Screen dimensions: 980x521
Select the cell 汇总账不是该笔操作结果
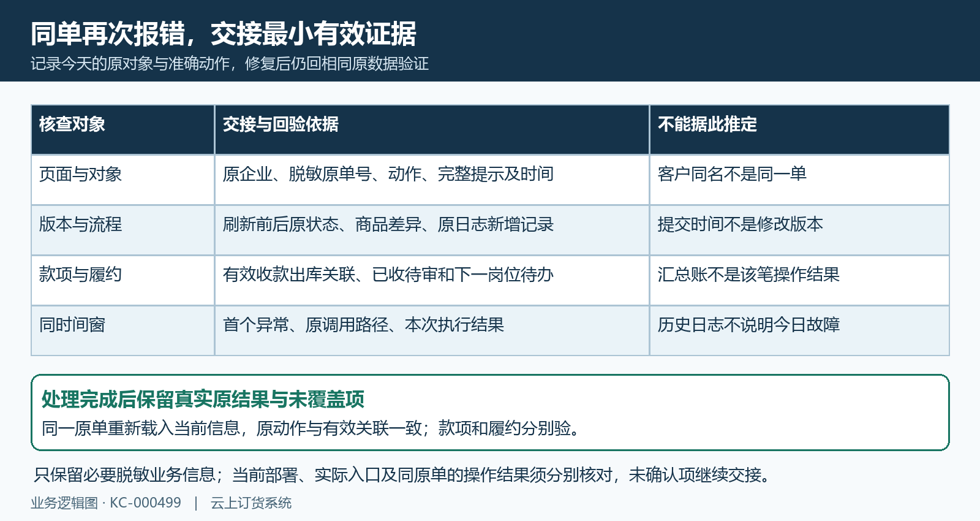click(x=799, y=281)
